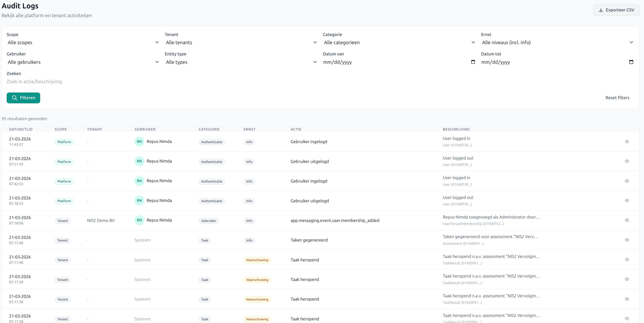
Task: Click eye icon on Taken gegenereerd row
Action: tap(627, 240)
